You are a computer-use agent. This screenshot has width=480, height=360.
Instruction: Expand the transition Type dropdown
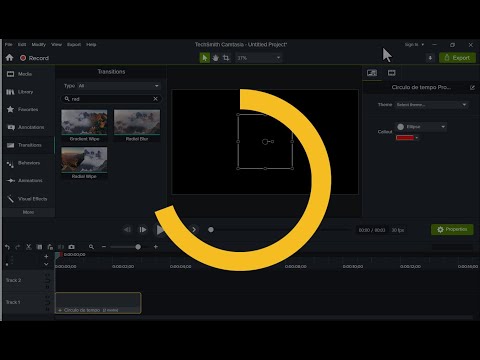click(119, 86)
